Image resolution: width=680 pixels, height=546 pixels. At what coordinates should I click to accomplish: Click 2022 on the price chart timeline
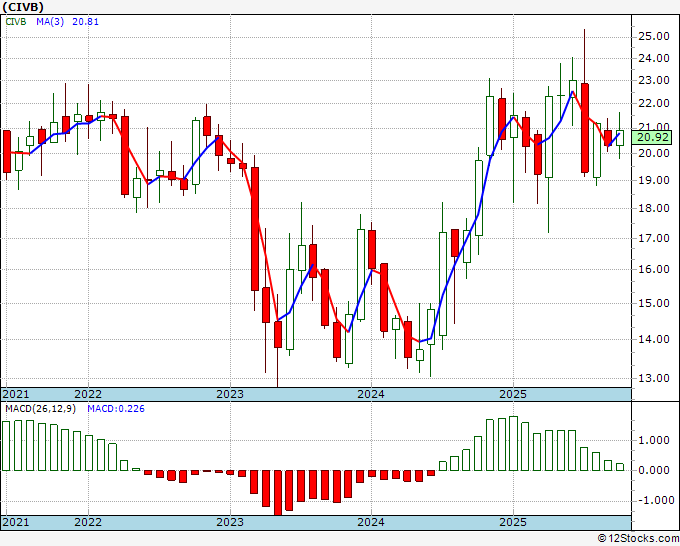pyautogui.click(x=88, y=394)
